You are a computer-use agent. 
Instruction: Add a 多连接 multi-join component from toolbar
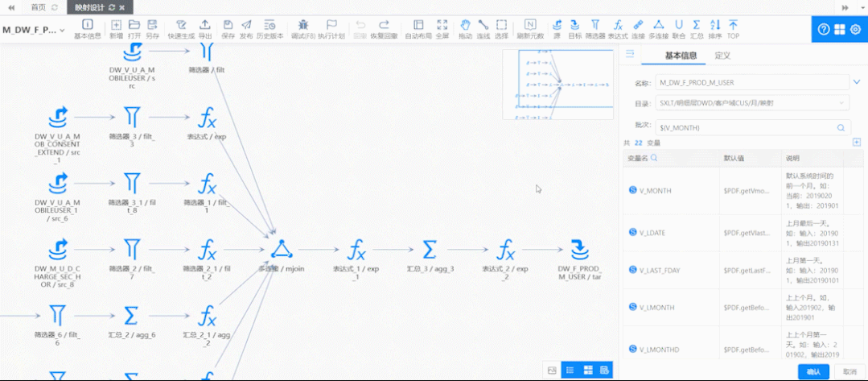coord(658,29)
